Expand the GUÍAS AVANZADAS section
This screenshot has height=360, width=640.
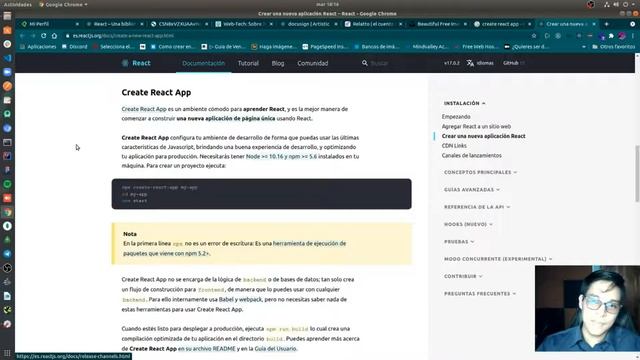click(472, 190)
